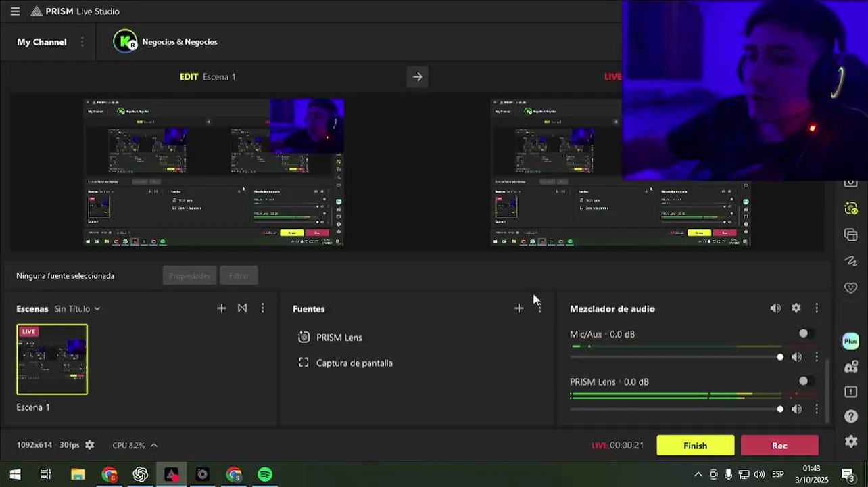Click the disabled Filtrar button

[239, 275]
